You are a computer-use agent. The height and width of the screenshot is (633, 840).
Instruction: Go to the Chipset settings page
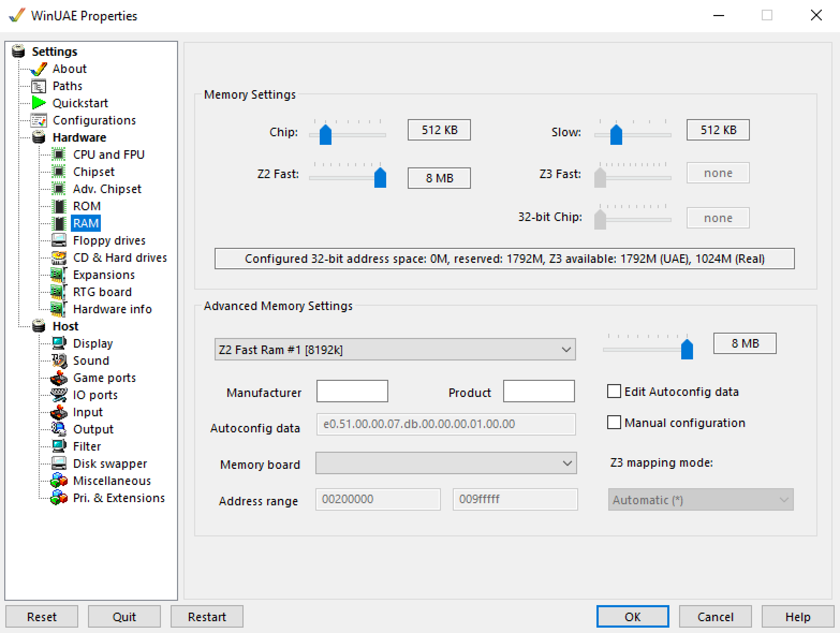94,172
